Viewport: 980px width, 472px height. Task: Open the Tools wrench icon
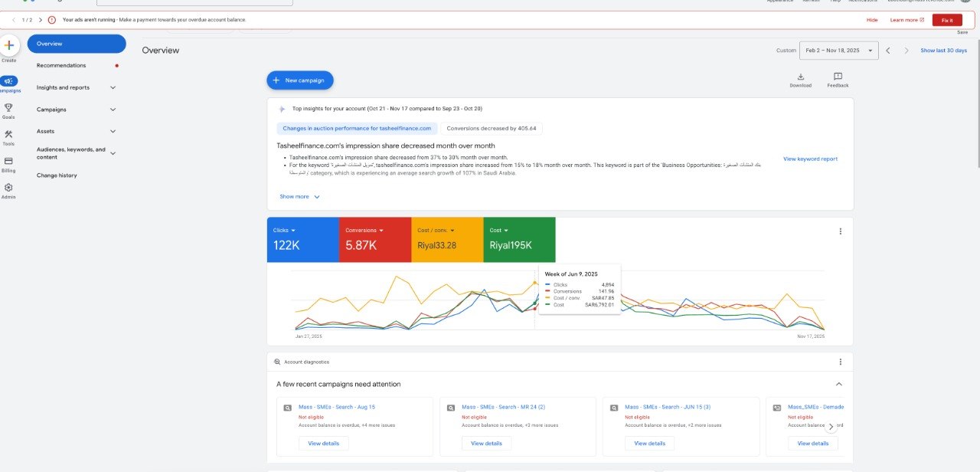tap(8, 135)
